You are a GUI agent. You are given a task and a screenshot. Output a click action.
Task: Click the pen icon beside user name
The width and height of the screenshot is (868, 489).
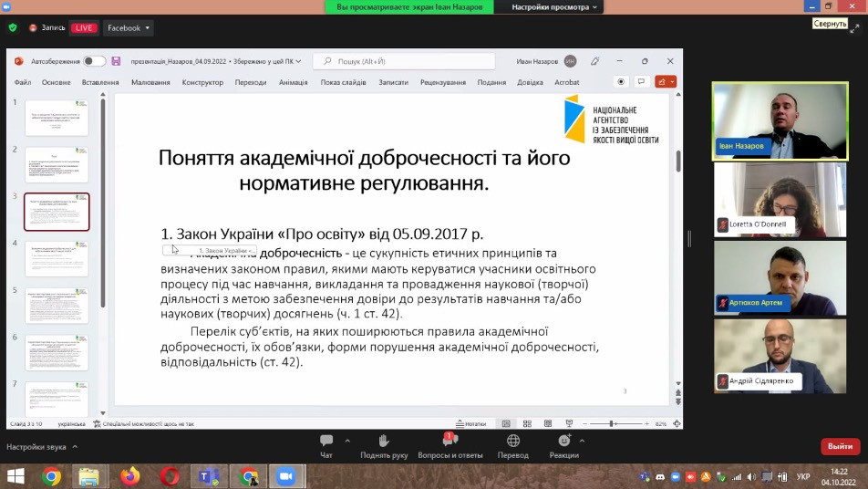[595, 61]
